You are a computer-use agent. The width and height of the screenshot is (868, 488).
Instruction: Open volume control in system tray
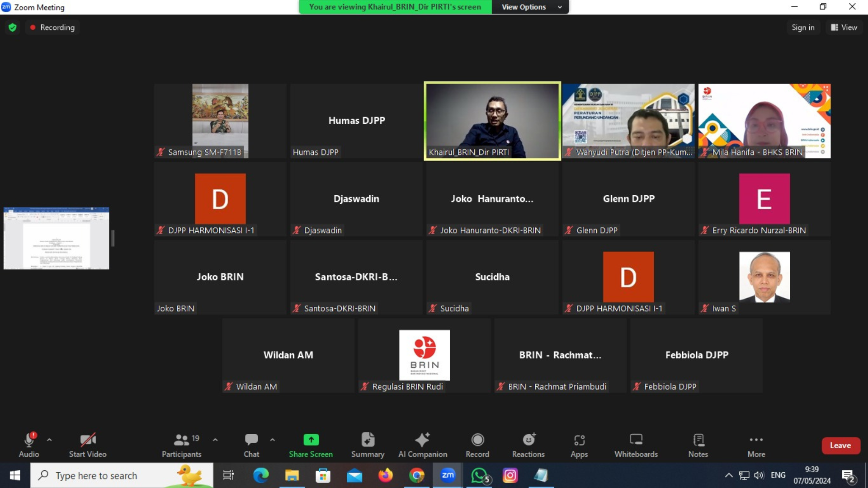(759, 475)
